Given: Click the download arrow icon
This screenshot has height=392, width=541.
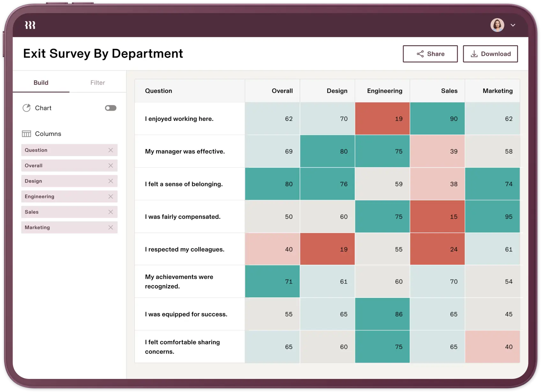Looking at the screenshot, I should pos(474,54).
